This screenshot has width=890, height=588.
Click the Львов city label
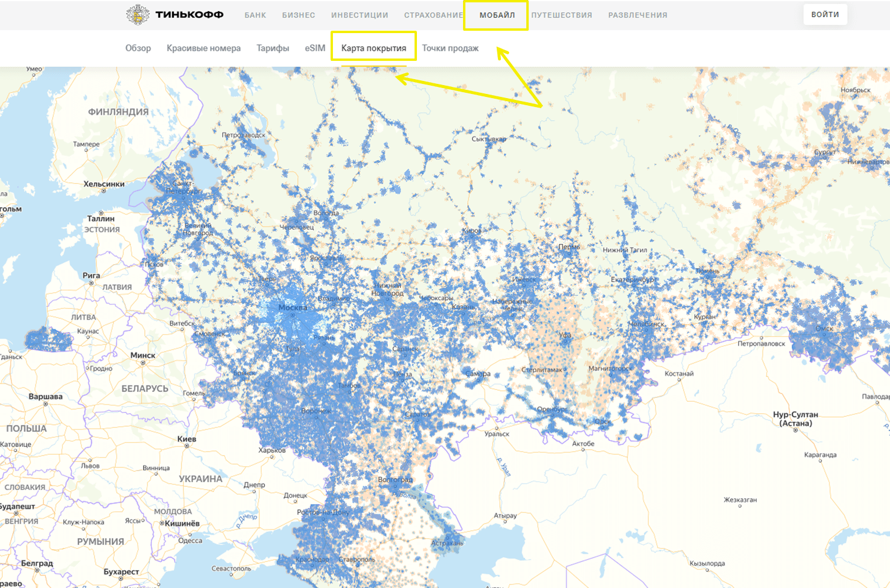(x=90, y=466)
